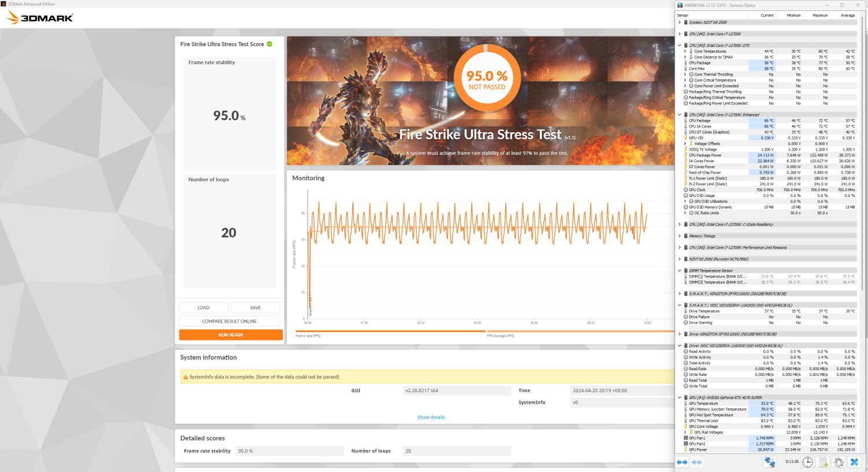Click the 3DMark logo in header
868x472 pixels.
(x=39, y=17)
